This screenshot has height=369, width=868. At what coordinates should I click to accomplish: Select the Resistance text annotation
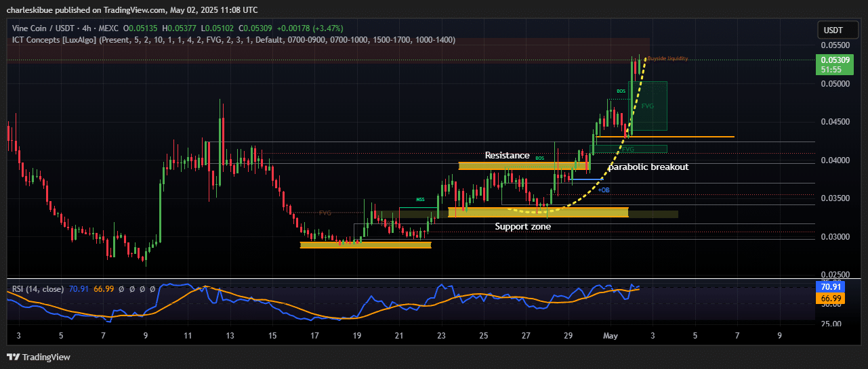507,156
